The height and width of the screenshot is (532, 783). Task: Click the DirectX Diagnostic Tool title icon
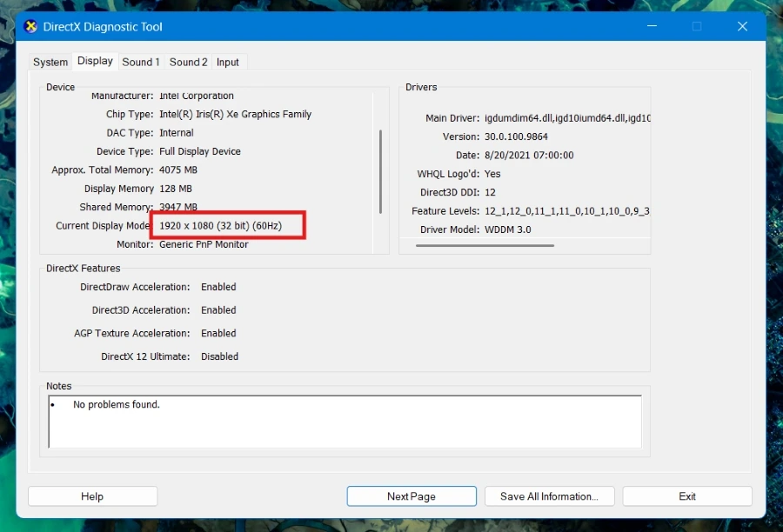31,26
